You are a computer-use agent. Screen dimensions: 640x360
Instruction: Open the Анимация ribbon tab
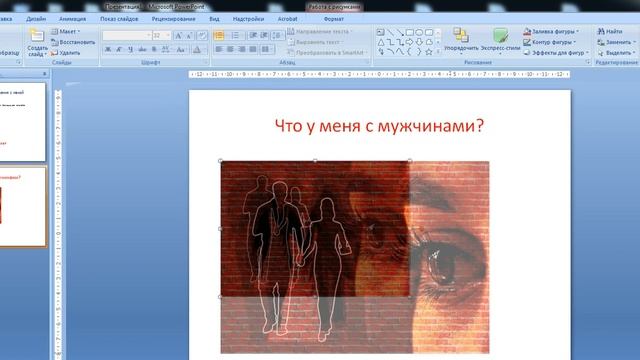72,19
